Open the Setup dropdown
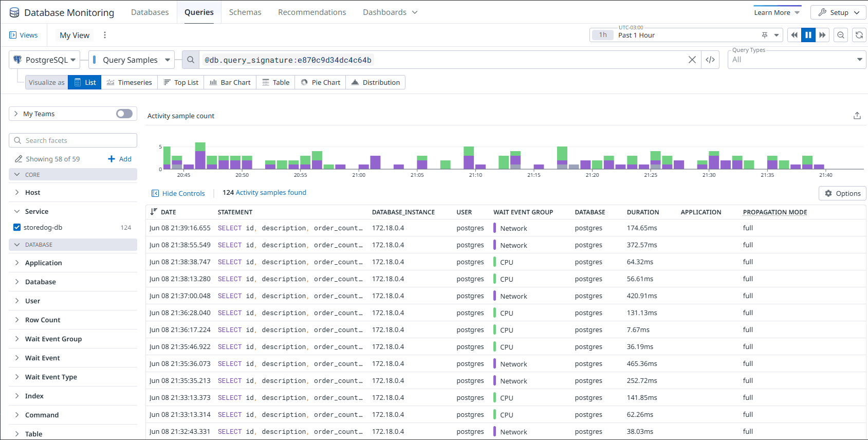This screenshot has height=440, width=868. (x=838, y=12)
